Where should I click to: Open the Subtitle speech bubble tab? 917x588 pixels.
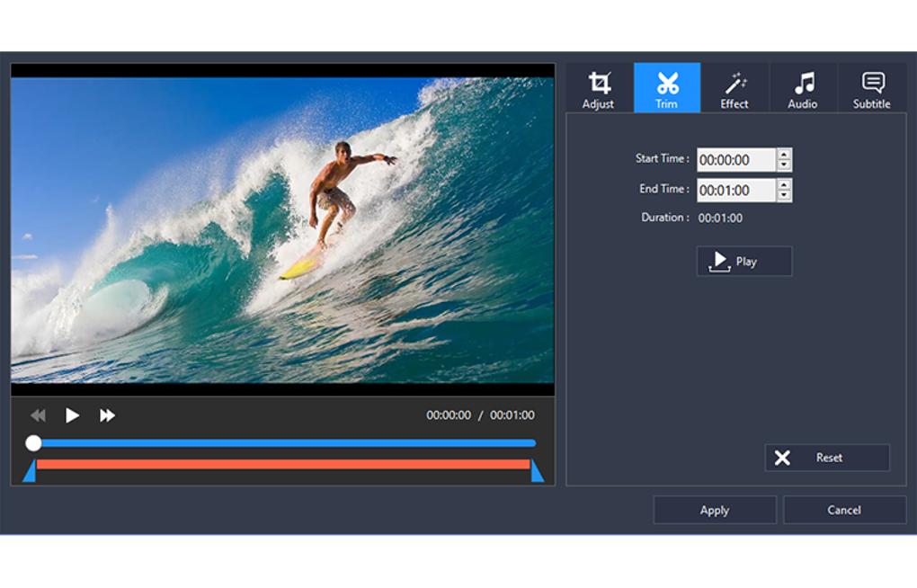[x=871, y=89]
